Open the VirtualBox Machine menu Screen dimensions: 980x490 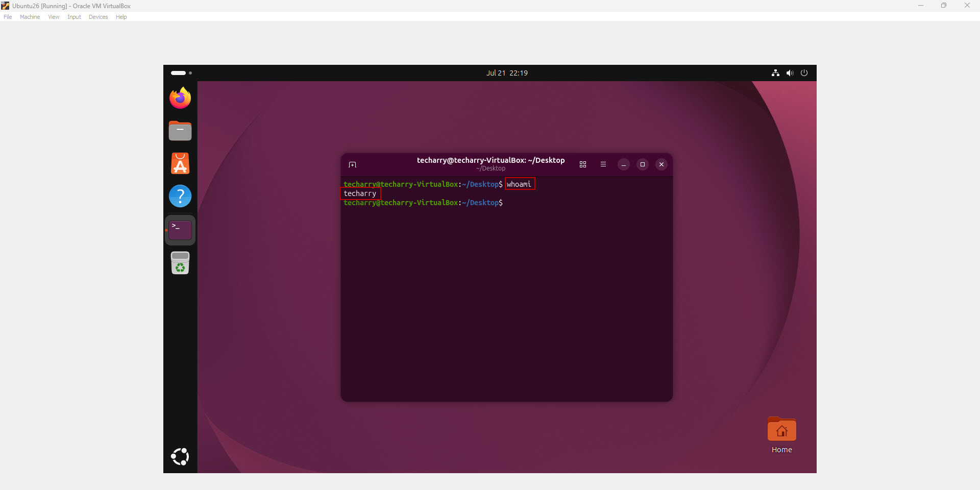click(30, 17)
